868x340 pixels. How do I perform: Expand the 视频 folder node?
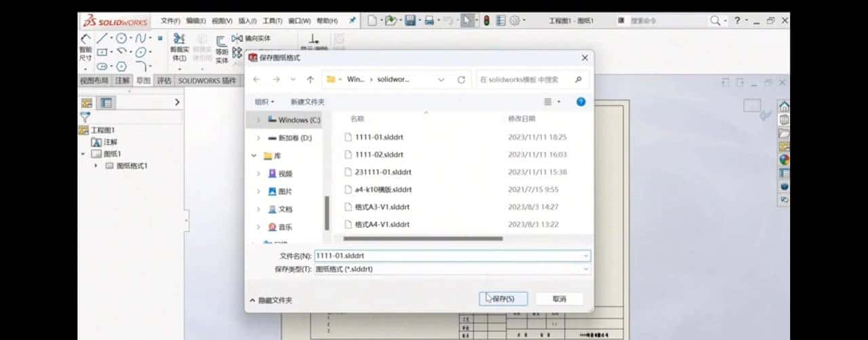point(258,174)
